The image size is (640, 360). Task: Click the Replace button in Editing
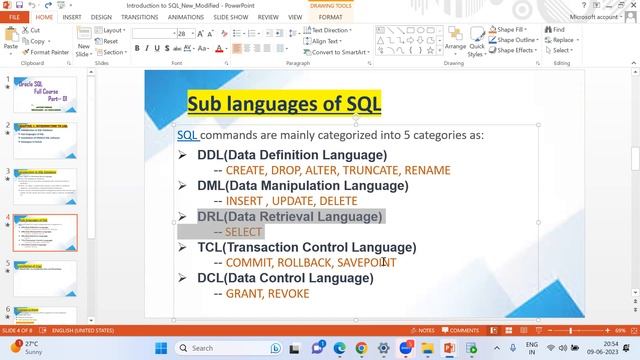(x=562, y=40)
